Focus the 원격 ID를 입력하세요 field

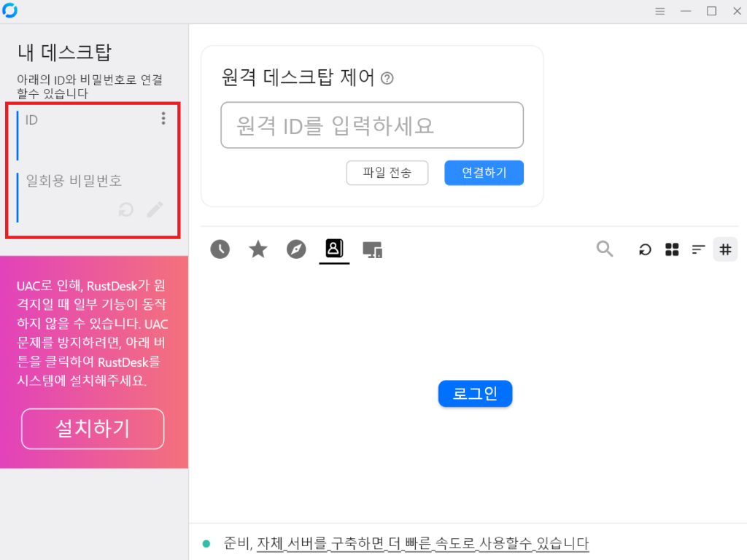pos(372,125)
